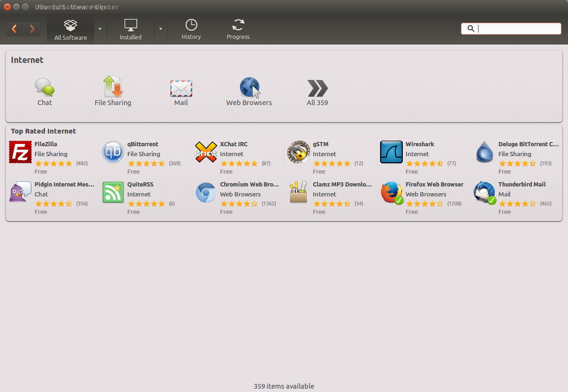Select the Pidgin Internet Messenger icon
The width and height of the screenshot is (568, 392).
(20, 192)
